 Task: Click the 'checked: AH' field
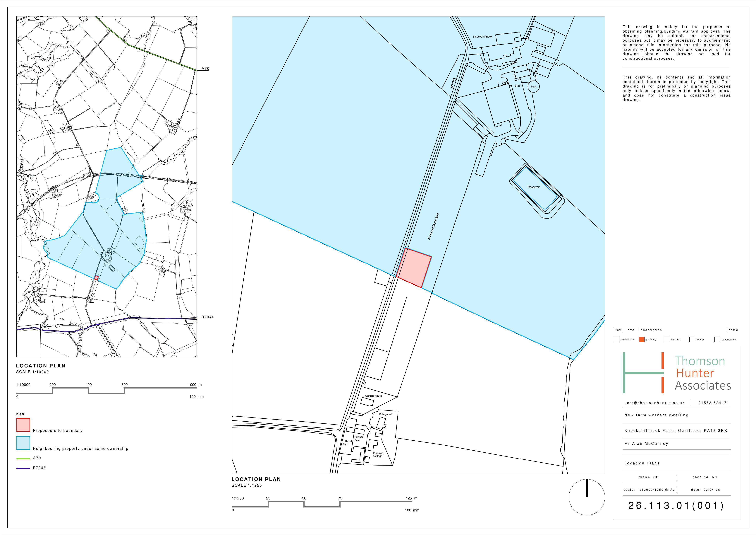tap(705, 477)
